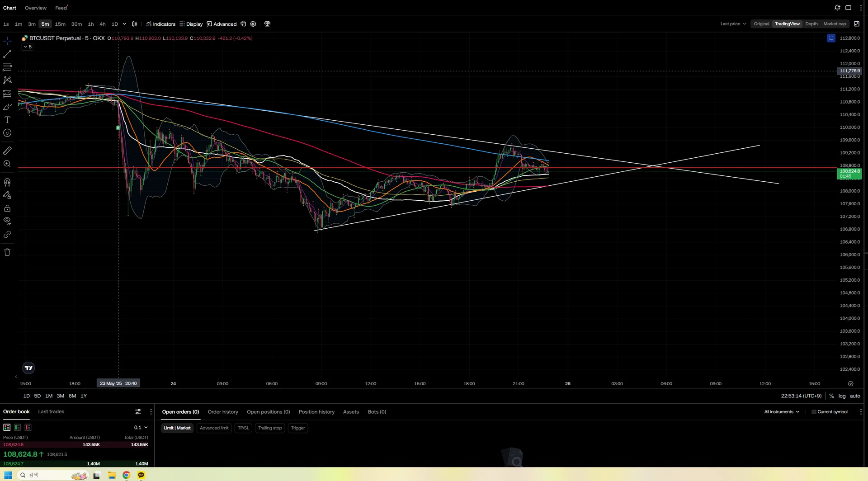Image resolution: width=868 pixels, height=481 pixels.
Task: Select the trend line drawing tool
Action: [x=7, y=54]
